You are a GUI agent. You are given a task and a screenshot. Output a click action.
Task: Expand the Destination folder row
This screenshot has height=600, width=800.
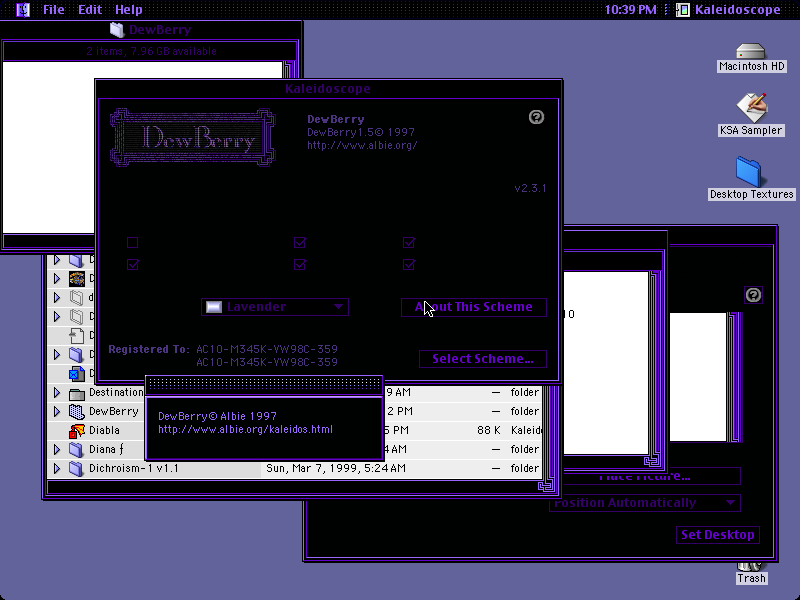point(57,393)
